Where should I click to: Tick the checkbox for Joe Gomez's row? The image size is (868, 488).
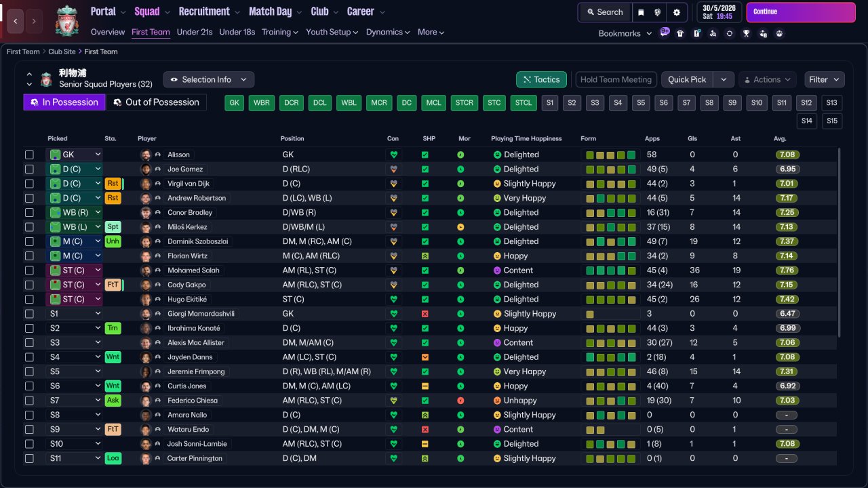point(29,169)
